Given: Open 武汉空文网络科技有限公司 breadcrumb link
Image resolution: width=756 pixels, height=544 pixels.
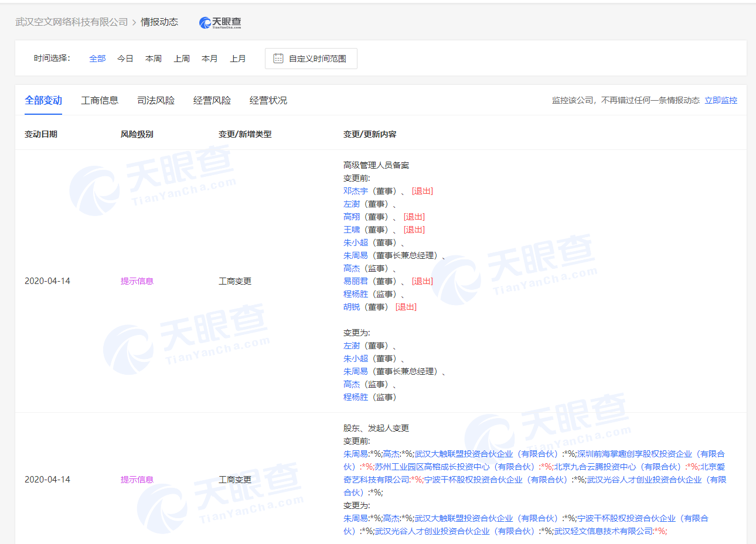Looking at the screenshot, I should [71, 22].
